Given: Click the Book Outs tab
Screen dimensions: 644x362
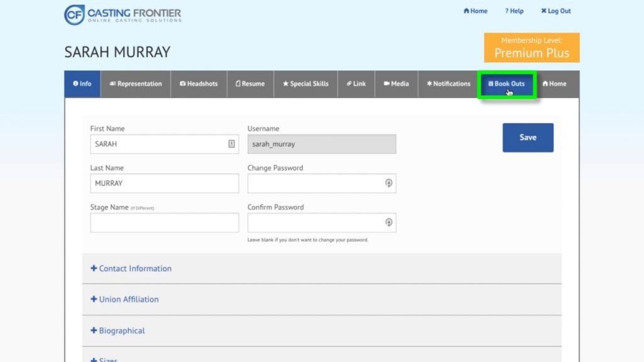Looking at the screenshot, I should pyautogui.click(x=507, y=84).
